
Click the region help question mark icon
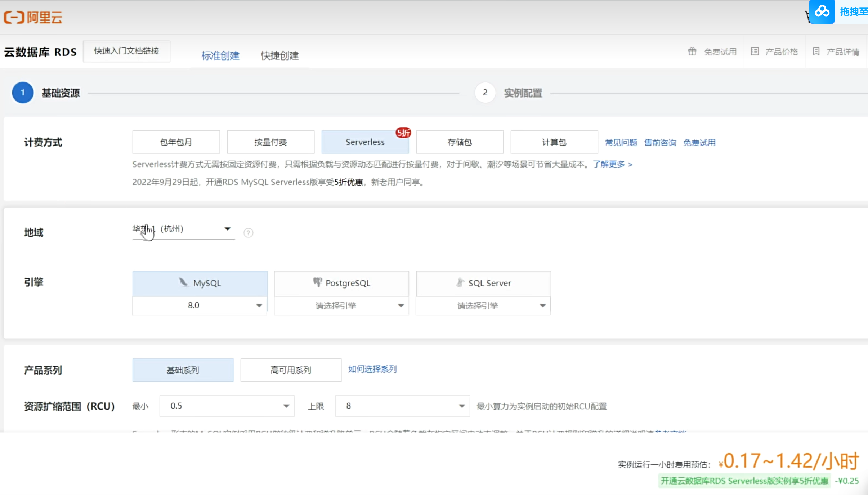point(248,233)
